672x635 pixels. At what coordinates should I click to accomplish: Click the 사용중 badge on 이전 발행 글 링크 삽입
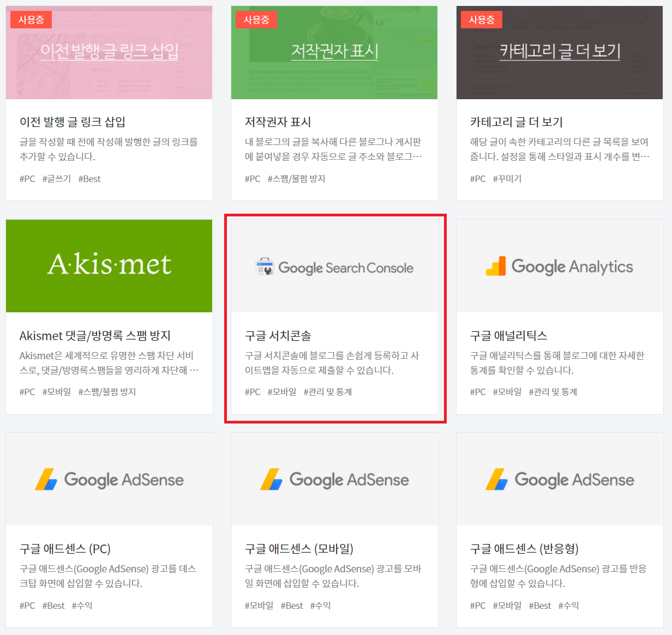pyautogui.click(x=31, y=20)
